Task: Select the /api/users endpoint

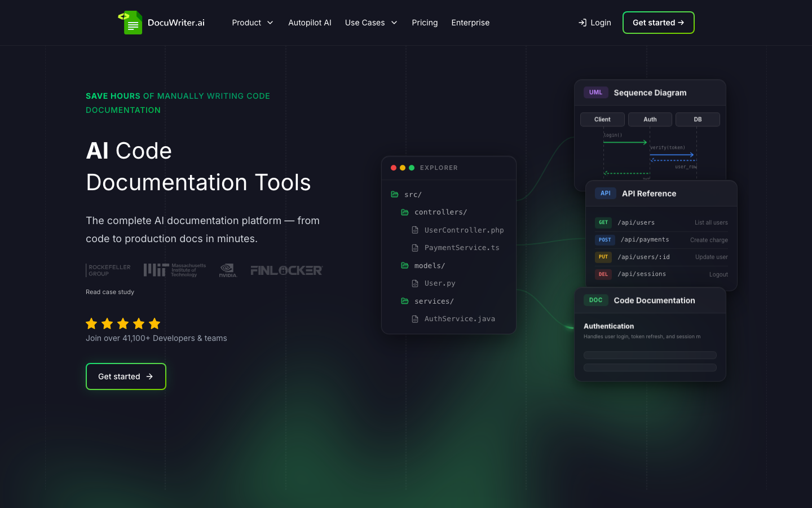Action: pyautogui.click(x=636, y=222)
